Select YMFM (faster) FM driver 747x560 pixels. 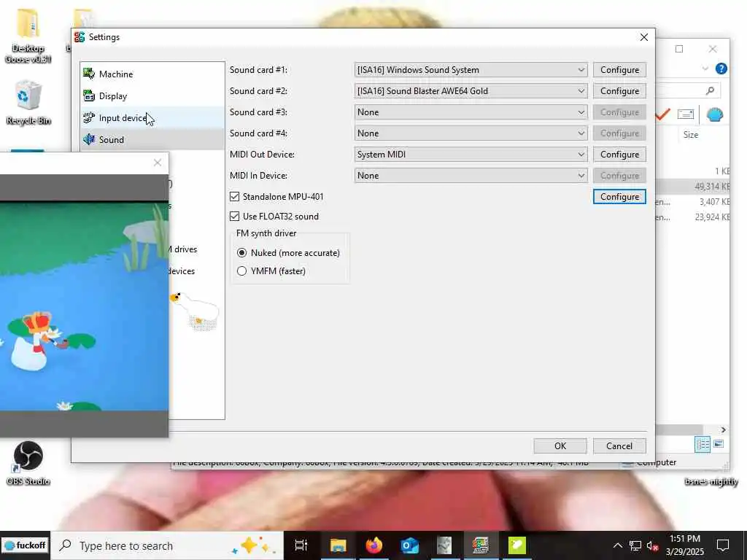(x=242, y=271)
